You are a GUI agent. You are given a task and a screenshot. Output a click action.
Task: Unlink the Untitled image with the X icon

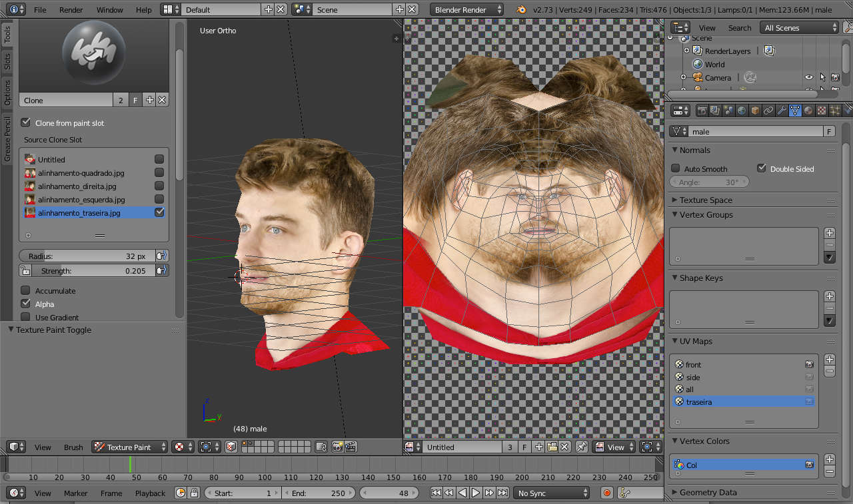pos(564,447)
